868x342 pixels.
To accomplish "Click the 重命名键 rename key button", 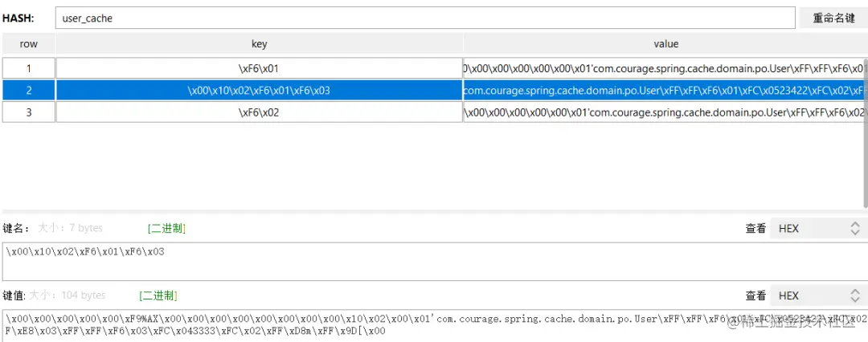I will 833,18.
